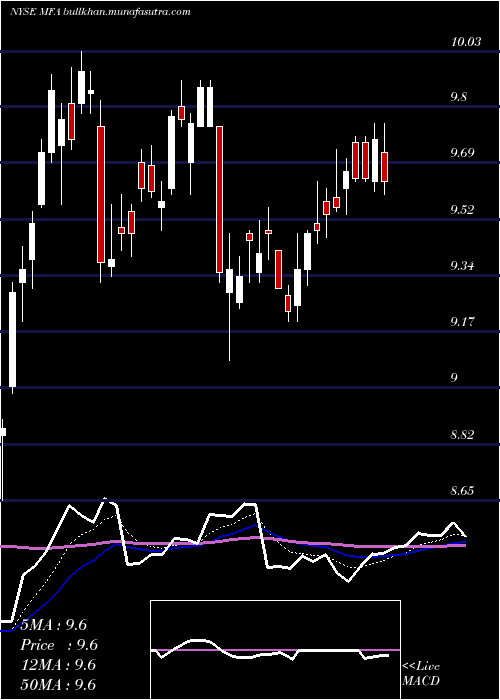Click the 10.03 price axis label
This screenshot has width=500, height=700.
466,42
